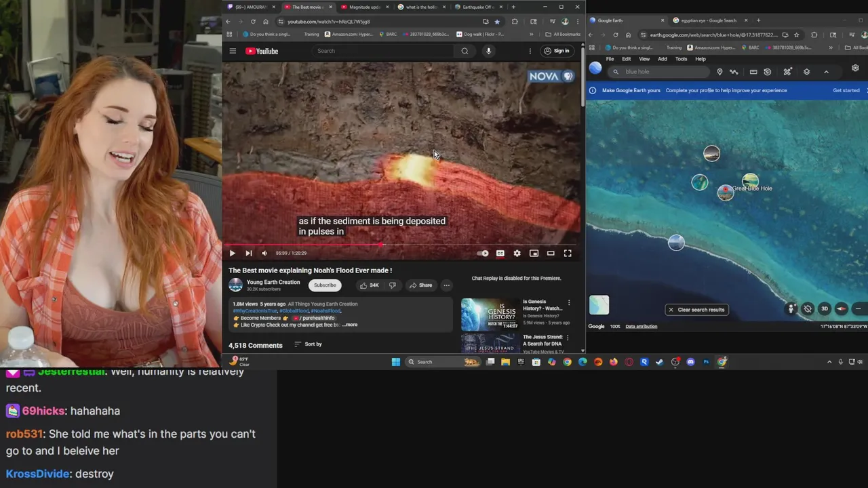Screen dimensions: 868x488
Task: Click the compass to reset north
Action: [x=842, y=309]
